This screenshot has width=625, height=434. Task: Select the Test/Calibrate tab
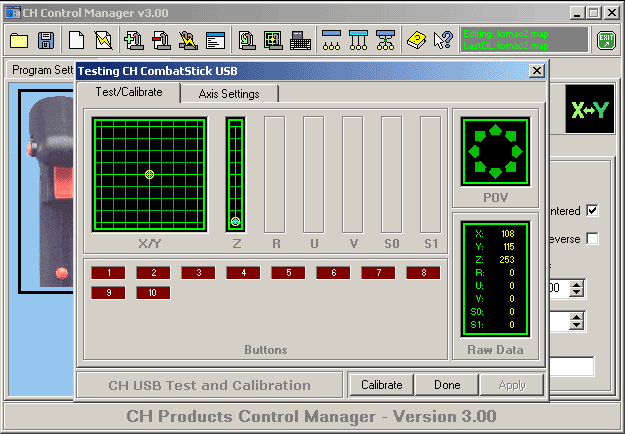click(129, 92)
